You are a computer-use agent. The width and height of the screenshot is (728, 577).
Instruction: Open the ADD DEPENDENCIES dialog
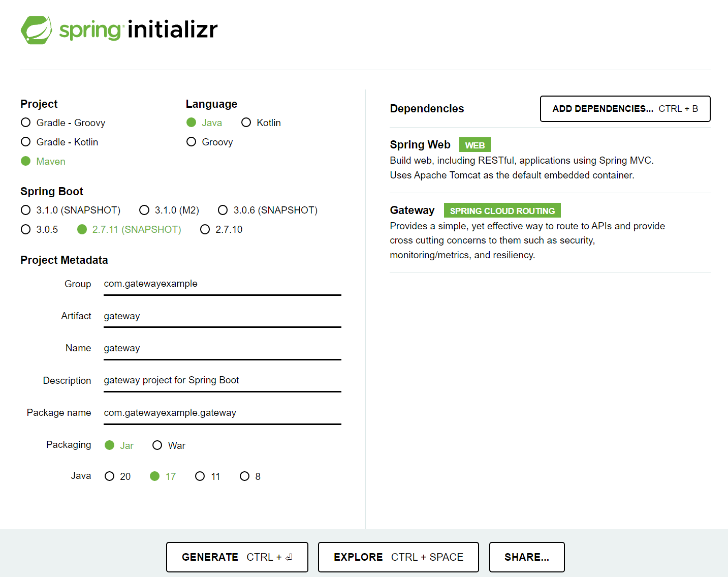(x=624, y=108)
